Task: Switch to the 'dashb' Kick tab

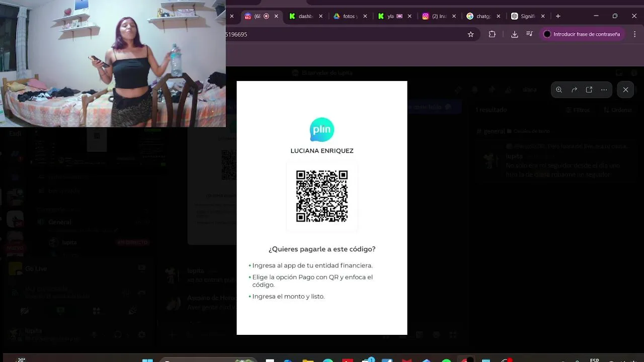Action: tap(301, 16)
